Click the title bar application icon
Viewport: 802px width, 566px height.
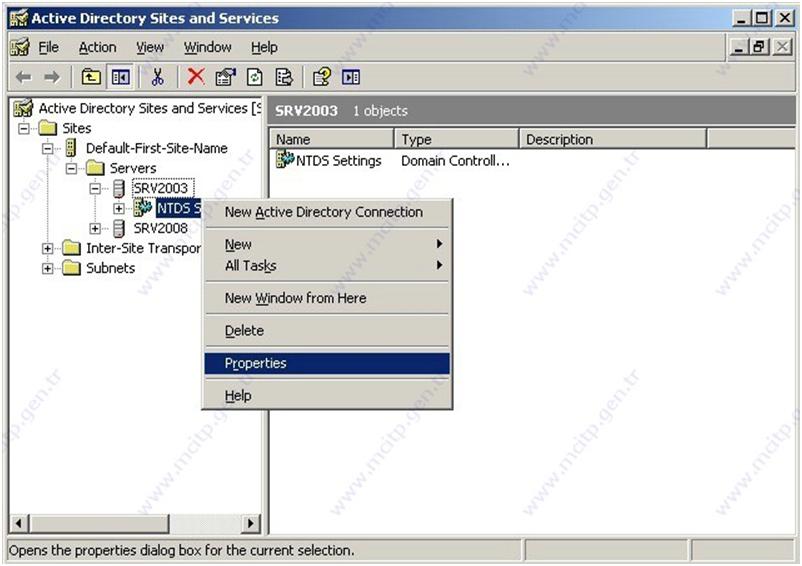(19, 18)
